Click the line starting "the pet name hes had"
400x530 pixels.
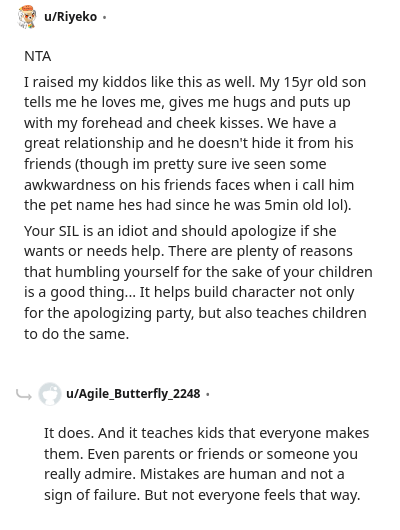coord(188,205)
